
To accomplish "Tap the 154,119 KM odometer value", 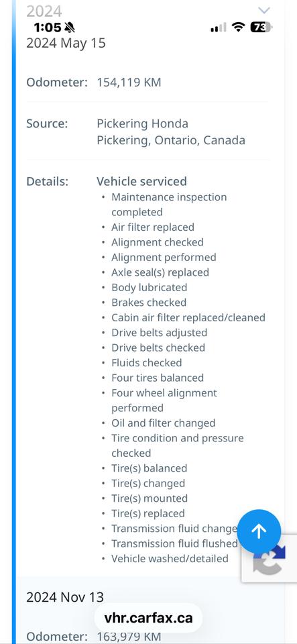I will click(129, 82).
